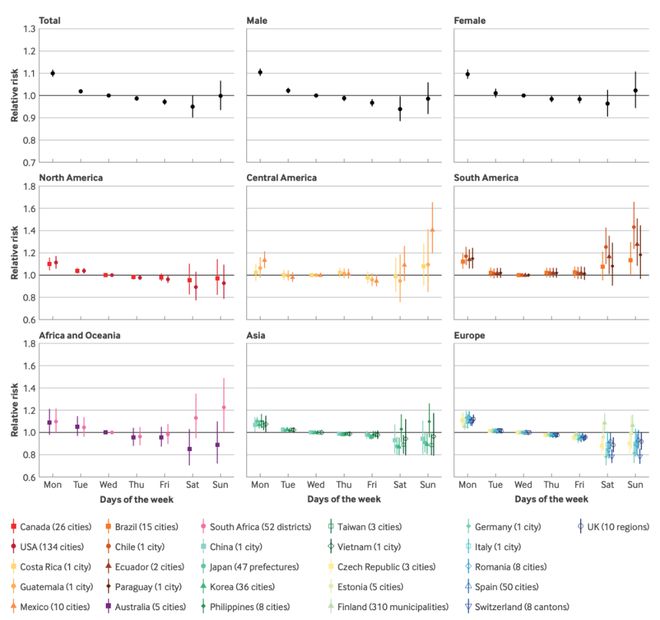The image size is (660, 620).
Task: Click "Days of the week" under the Asia panel
Action: click(x=344, y=499)
